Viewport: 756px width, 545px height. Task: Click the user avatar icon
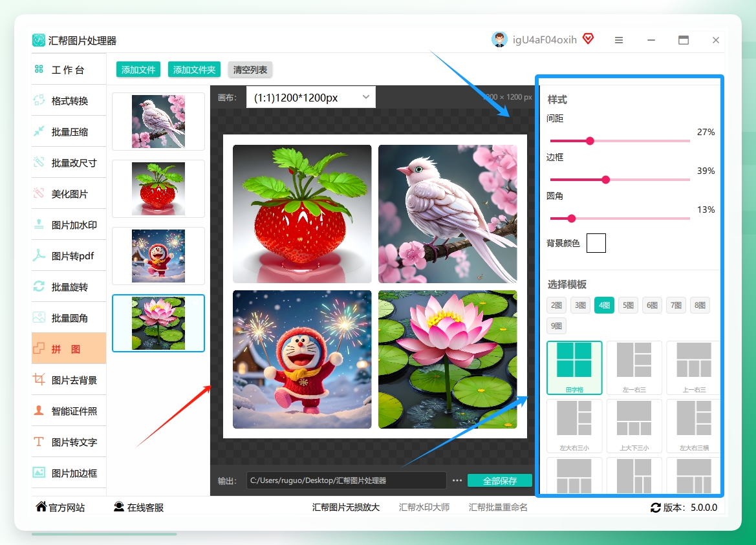pos(499,39)
